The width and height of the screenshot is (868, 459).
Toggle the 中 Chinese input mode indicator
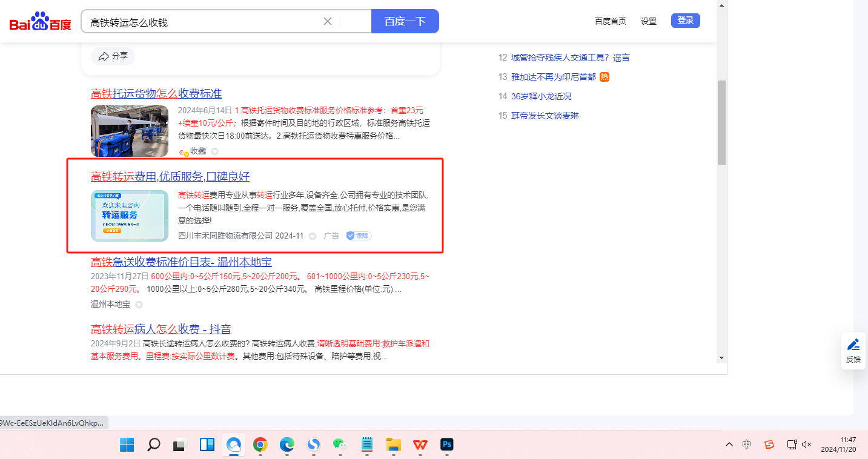(x=747, y=444)
